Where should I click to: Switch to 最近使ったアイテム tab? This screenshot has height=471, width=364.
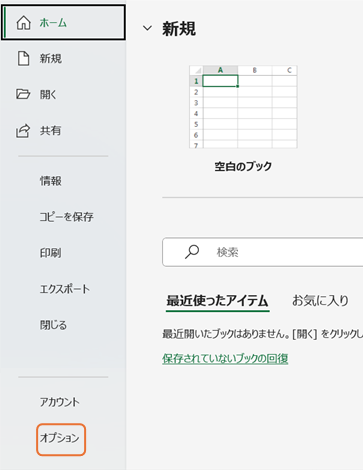pos(218,301)
